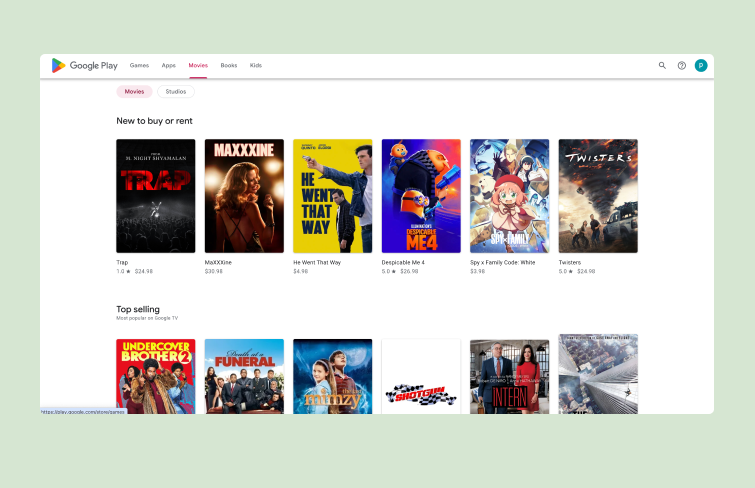Open Undercover Brother 2 poster

[x=156, y=376]
